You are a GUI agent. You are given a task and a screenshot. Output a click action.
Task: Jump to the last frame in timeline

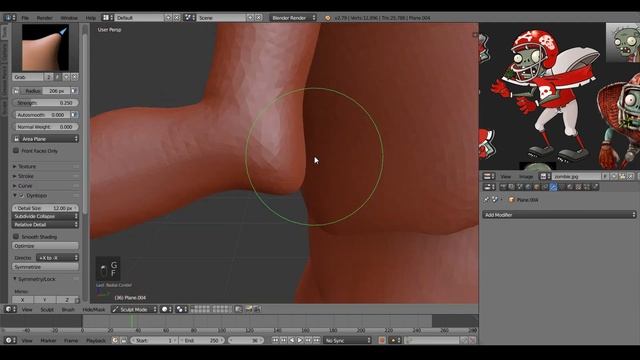click(x=316, y=340)
